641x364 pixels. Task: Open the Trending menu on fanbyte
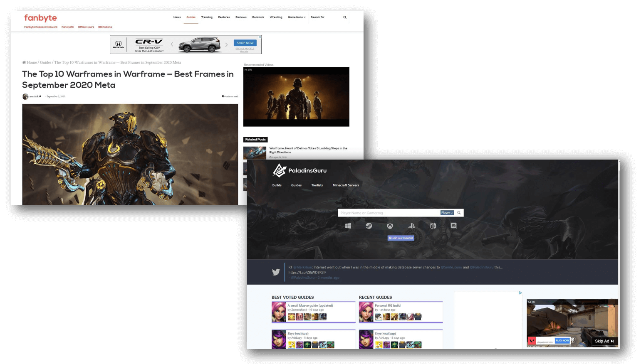[x=207, y=17]
